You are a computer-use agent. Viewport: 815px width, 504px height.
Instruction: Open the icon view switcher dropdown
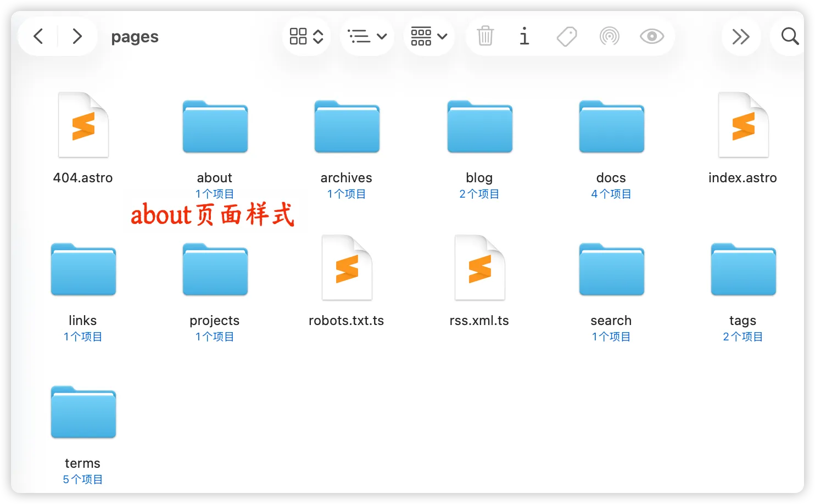(306, 37)
